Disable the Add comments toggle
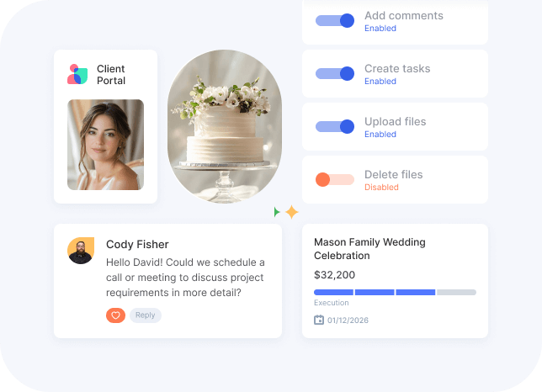Screen dimensions: 542x392 tap(335, 20)
